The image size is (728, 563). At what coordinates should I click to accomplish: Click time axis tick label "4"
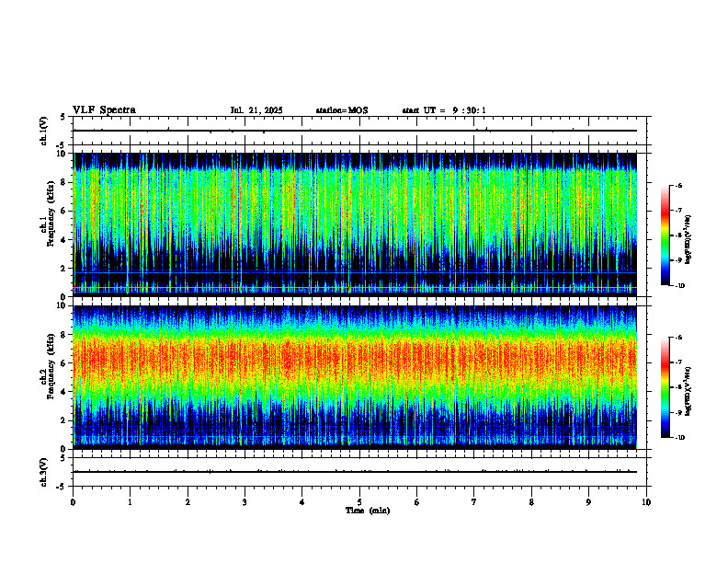[x=302, y=502]
